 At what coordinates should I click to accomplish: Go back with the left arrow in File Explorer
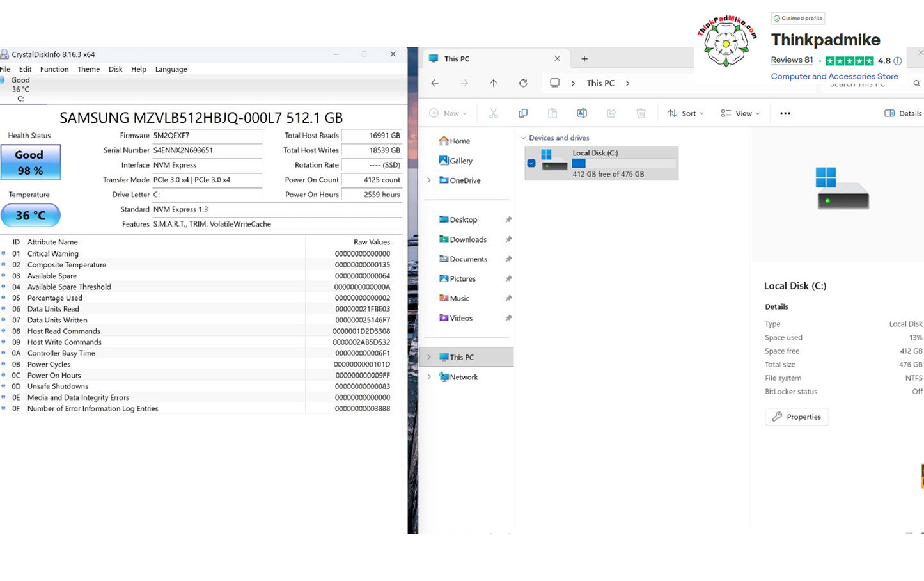435,83
